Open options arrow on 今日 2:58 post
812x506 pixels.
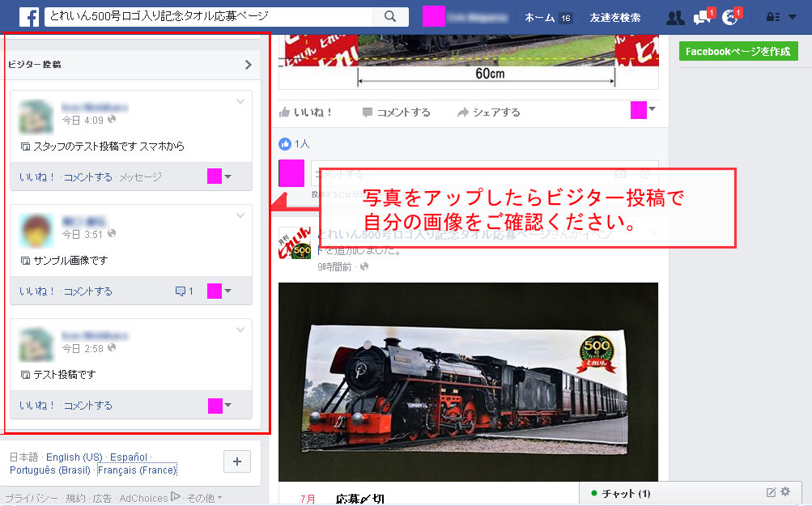[x=240, y=330]
